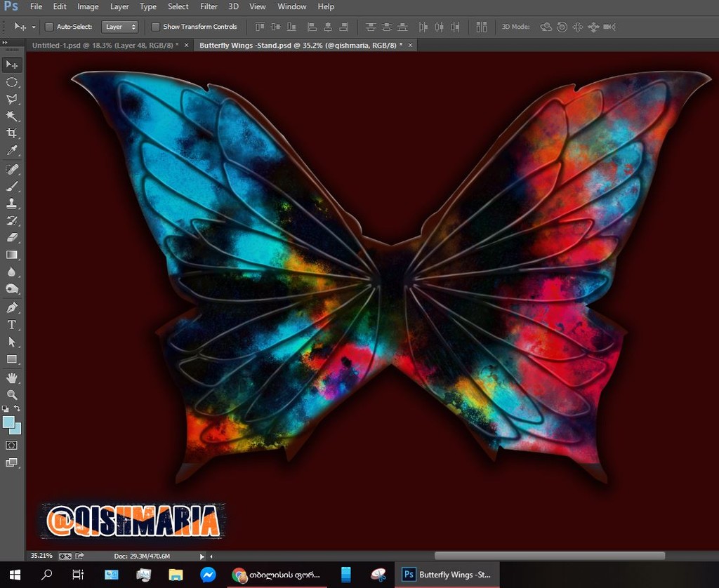Open Messenger from the taskbar
The height and width of the screenshot is (588, 719).
(x=208, y=575)
